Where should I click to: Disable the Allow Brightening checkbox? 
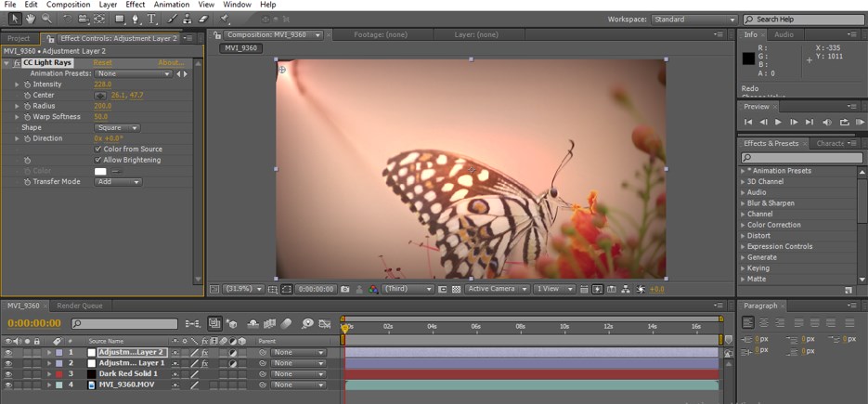98,160
